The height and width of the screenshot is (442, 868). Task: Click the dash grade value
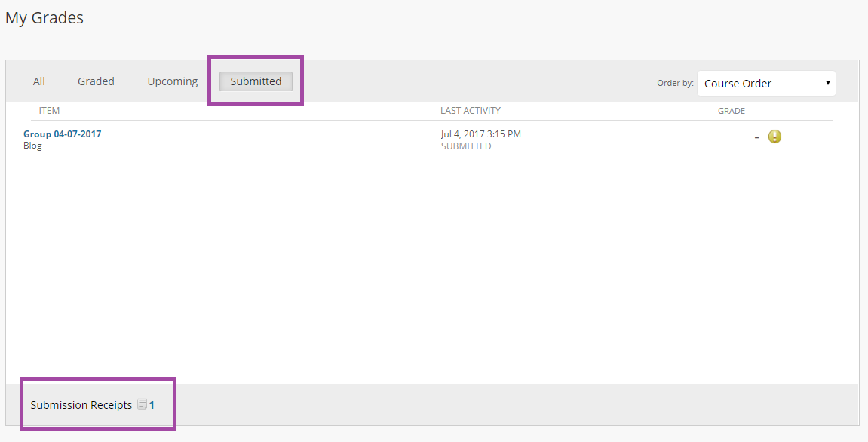(756, 137)
